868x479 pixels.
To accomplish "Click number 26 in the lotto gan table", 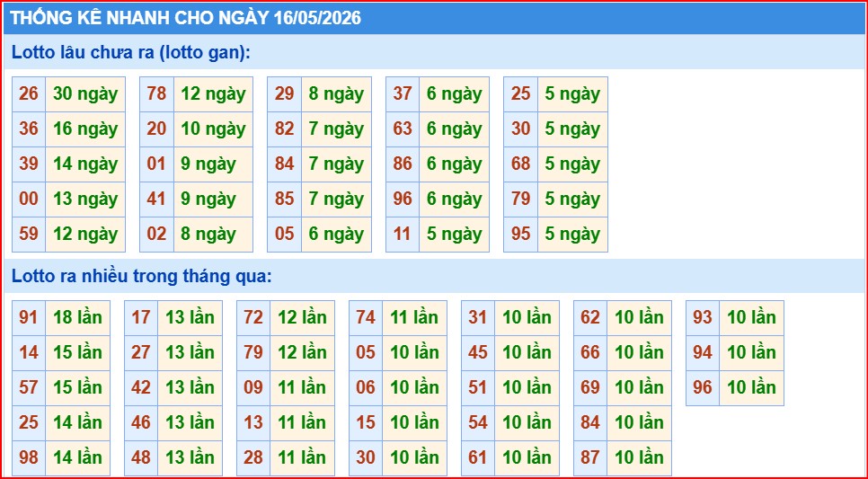I will coord(29,94).
